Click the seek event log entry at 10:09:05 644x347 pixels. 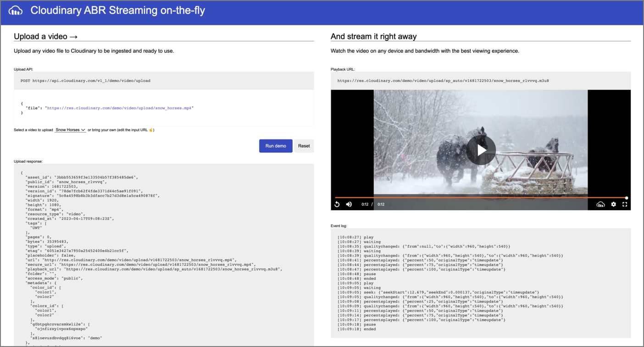438,292
